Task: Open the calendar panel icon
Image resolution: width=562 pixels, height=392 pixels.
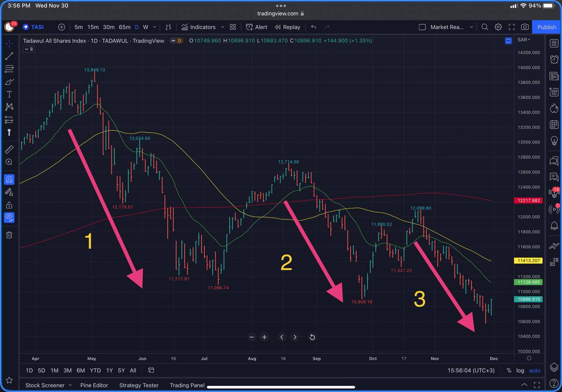Action: point(554,125)
